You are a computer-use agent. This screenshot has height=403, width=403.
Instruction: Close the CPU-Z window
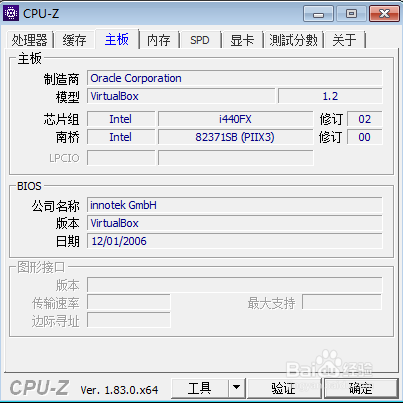click(384, 14)
